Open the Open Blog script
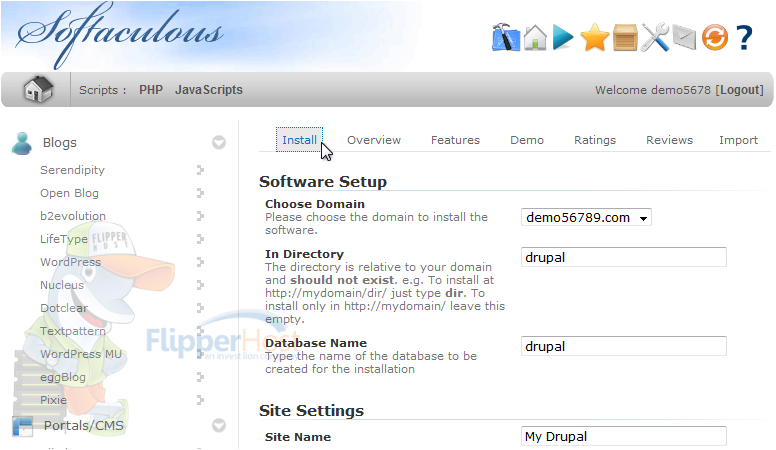 coord(69,193)
